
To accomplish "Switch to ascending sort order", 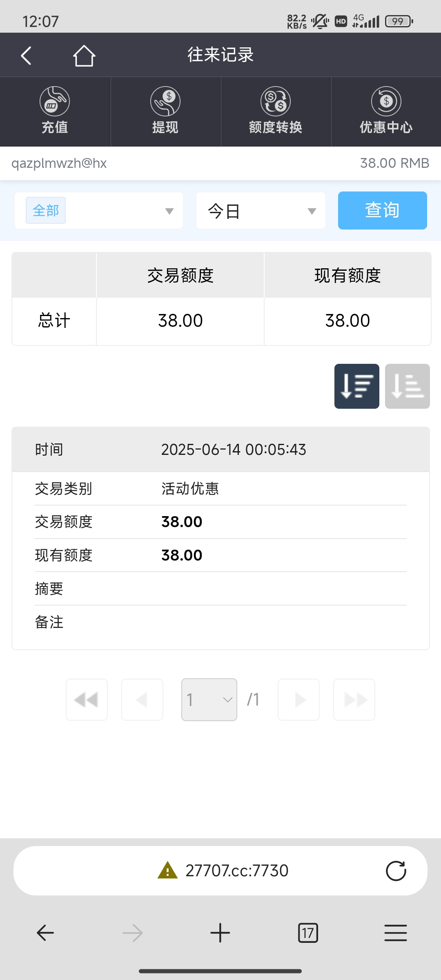I will (407, 386).
